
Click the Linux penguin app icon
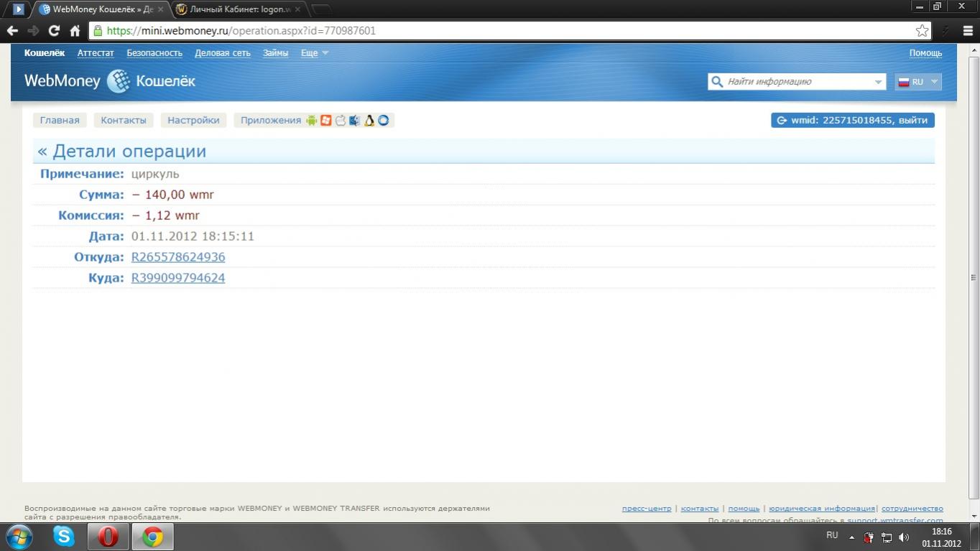369,120
